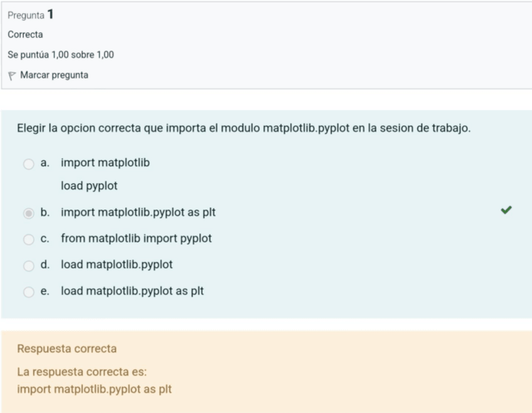The height and width of the screenshot is (413, 532).
Task: Click the 'Pregunta 1' heading
Action: (30, 14)
